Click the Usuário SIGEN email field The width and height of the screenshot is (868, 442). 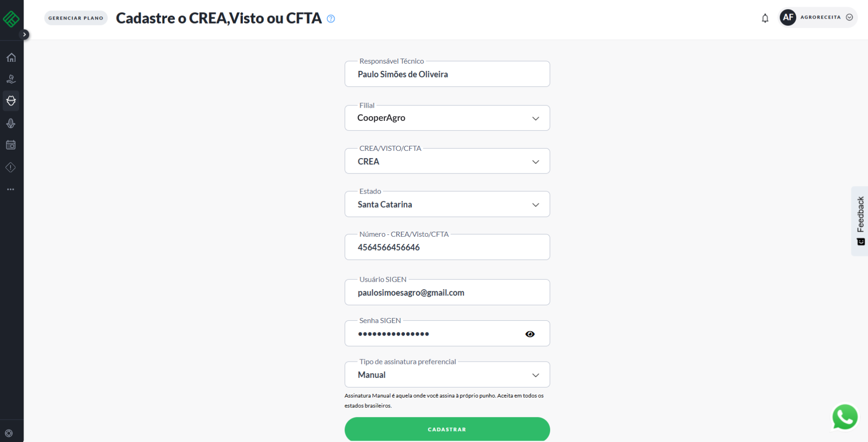click(447, 293)
